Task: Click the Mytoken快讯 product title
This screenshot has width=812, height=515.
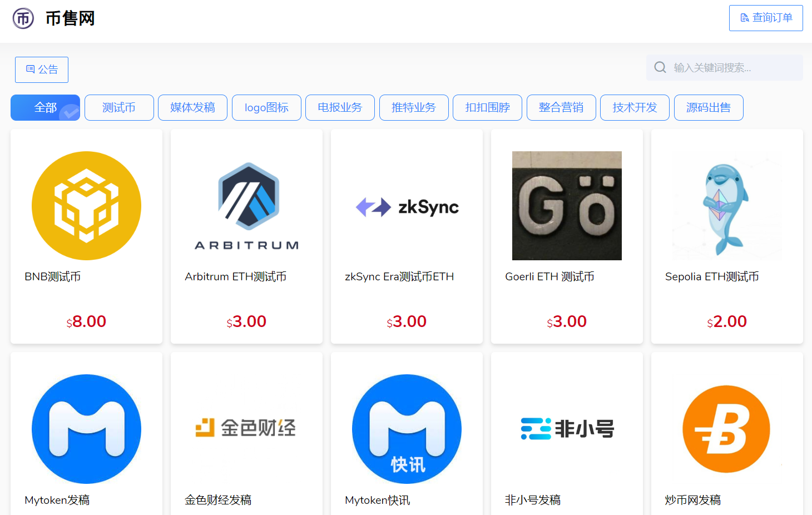Action: [x=378, y=500]
